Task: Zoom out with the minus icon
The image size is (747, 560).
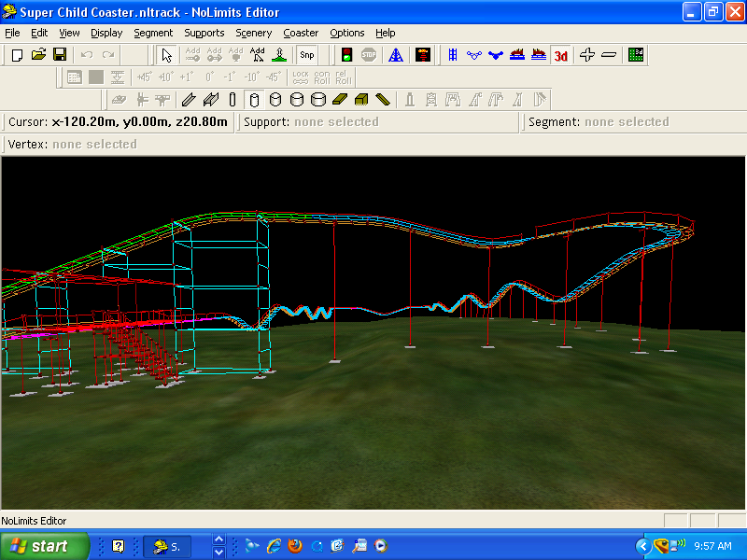Action: 609,55
